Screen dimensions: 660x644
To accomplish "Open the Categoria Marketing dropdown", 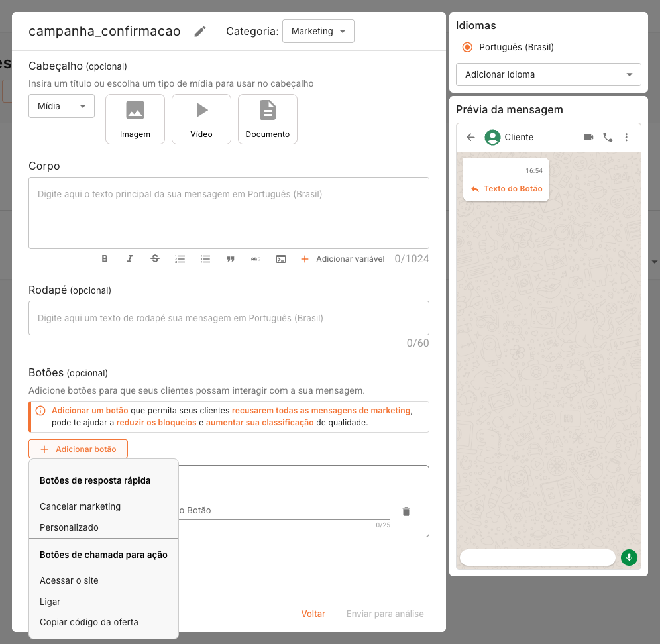I will pos(318,31).
